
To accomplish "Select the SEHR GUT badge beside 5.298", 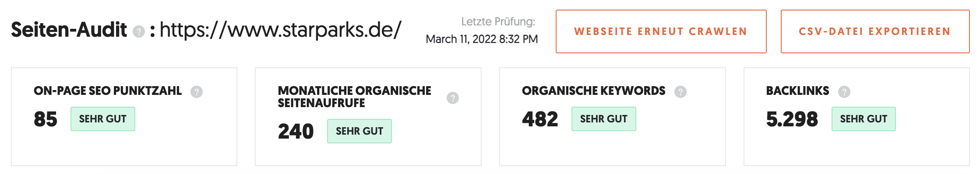I will point(864,119).
